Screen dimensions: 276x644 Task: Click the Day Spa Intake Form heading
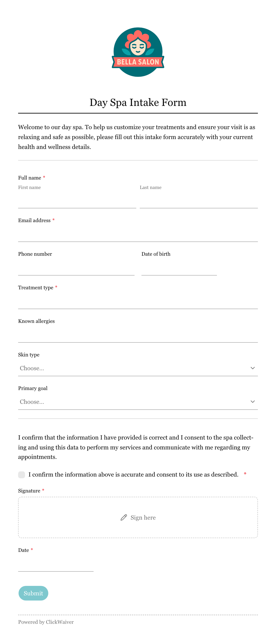[138, 102]
